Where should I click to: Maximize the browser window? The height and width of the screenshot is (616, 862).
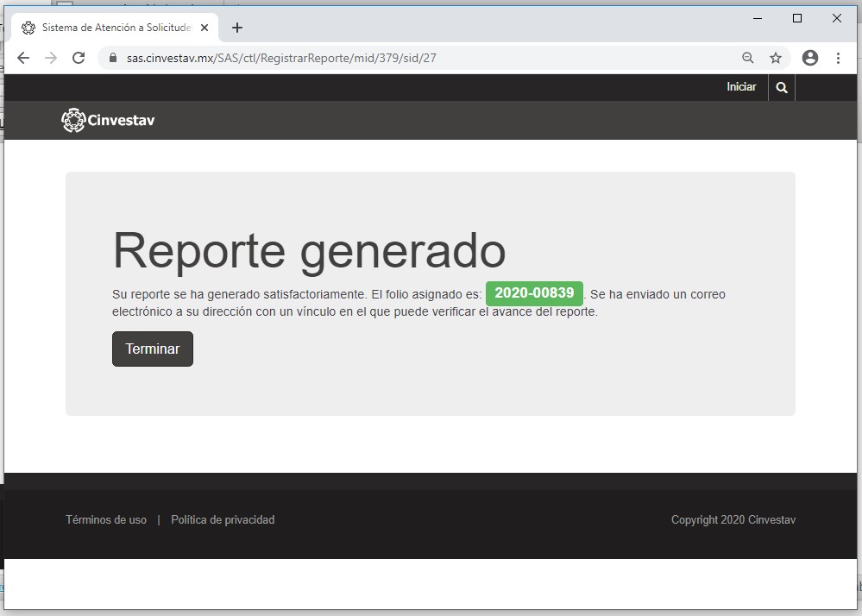[x=797, y=18]
